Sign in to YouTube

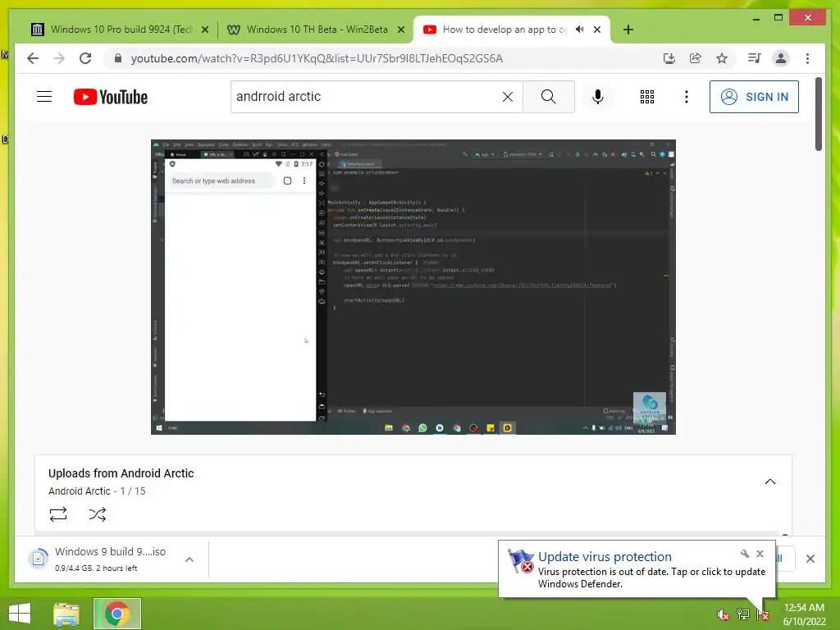pos(754,97)
